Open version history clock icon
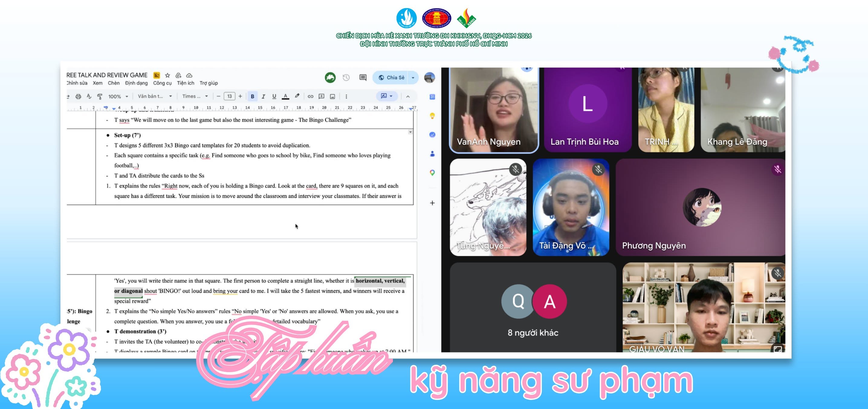The image size is (868, 409). (346, 77)
